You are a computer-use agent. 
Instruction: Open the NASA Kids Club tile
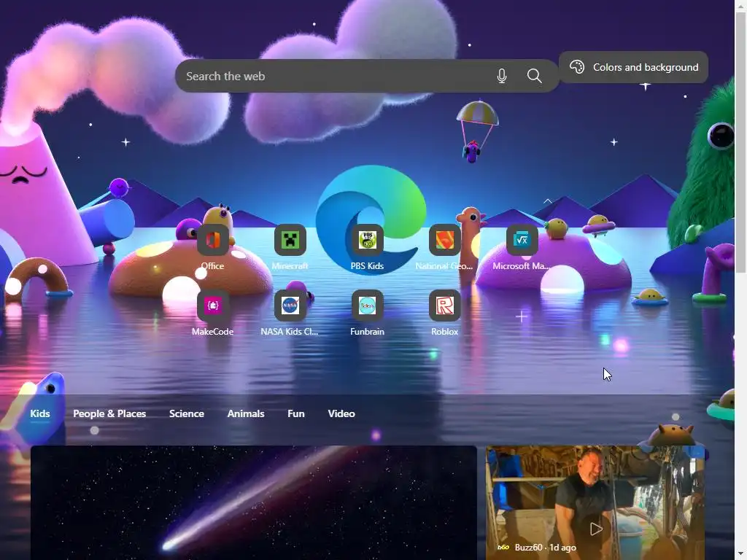coord(290,306)
